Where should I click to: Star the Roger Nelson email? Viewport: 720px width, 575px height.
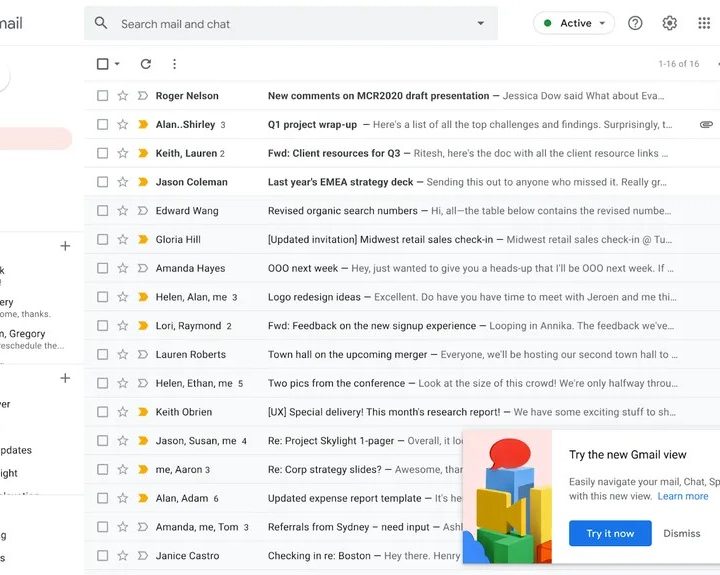[x=122, y=96]
